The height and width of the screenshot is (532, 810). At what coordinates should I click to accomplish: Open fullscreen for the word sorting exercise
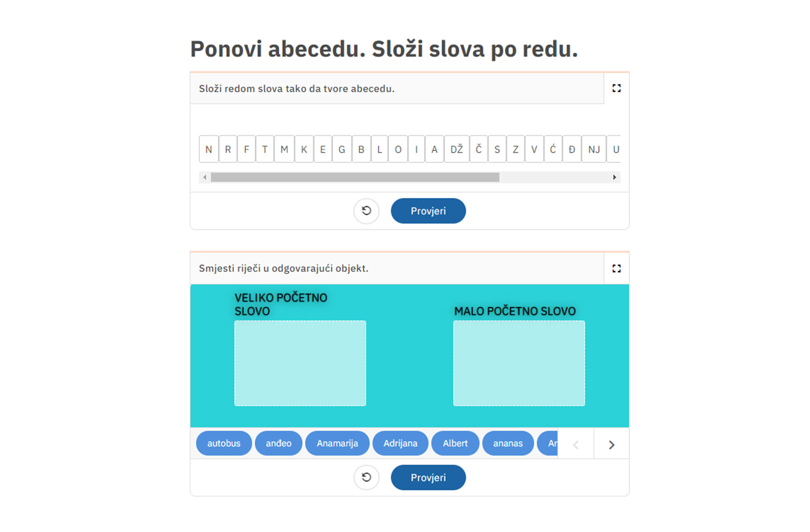tap(616, 268)
